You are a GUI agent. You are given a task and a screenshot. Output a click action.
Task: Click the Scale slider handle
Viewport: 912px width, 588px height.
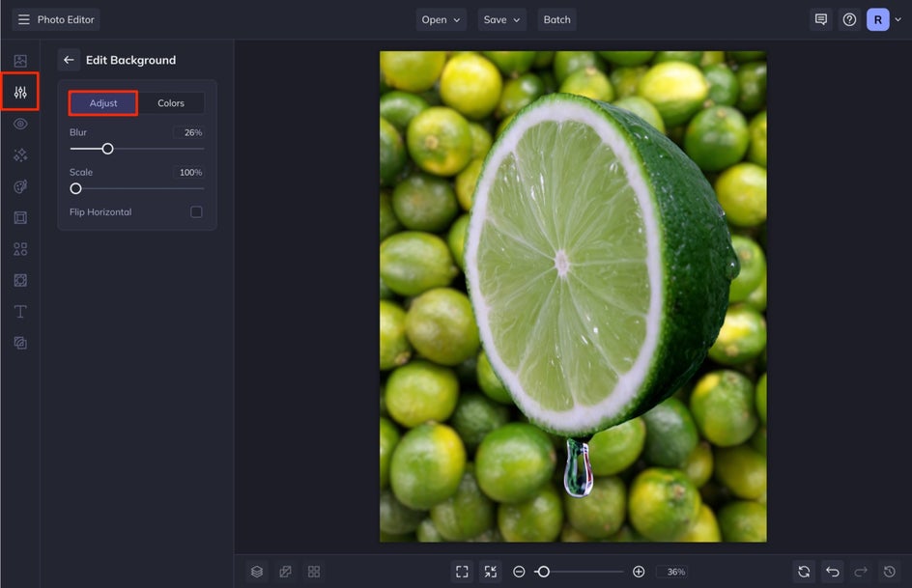(75, 189)
